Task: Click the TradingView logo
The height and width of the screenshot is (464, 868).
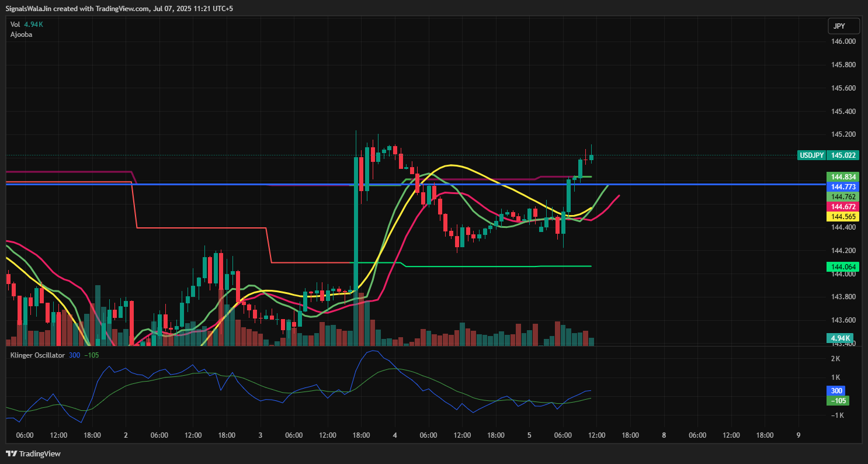Action: pyautogui.click(x=33, y=453)
